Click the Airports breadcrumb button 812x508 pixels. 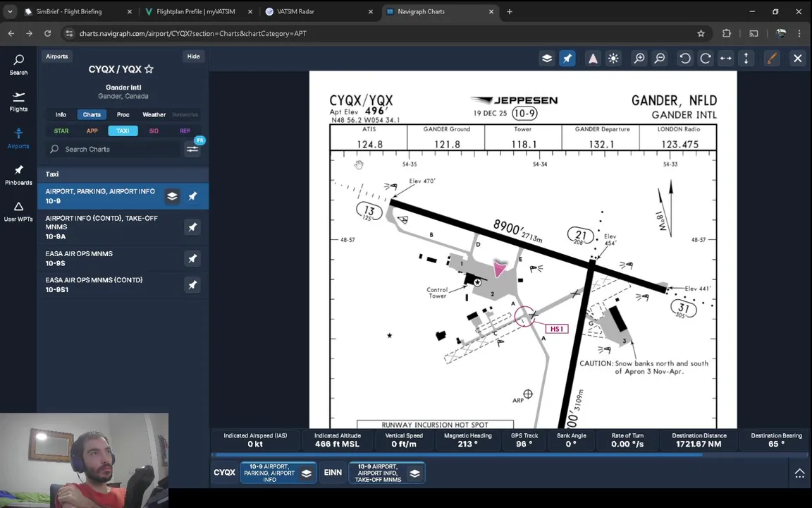coord(57,56)
